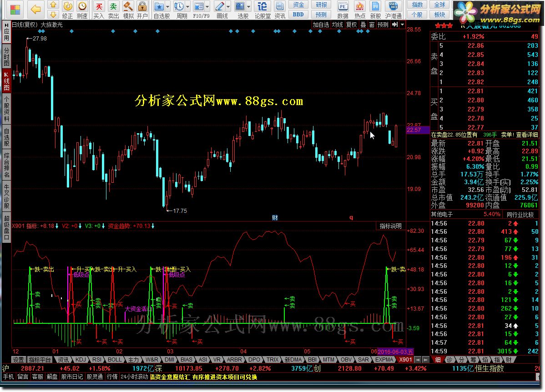This screenshot has width=545, height=392.
Task: Open the 资讯 news document icon
Action: (279, 10)
